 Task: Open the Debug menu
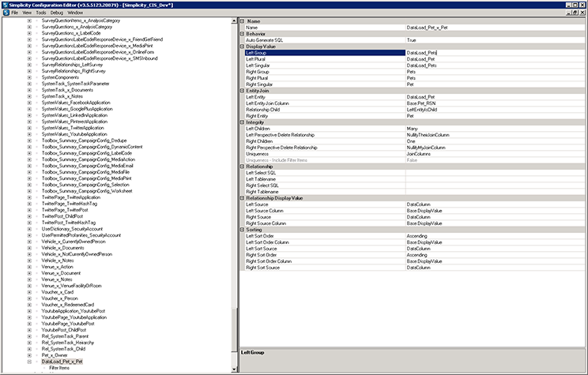coord(57,13)
